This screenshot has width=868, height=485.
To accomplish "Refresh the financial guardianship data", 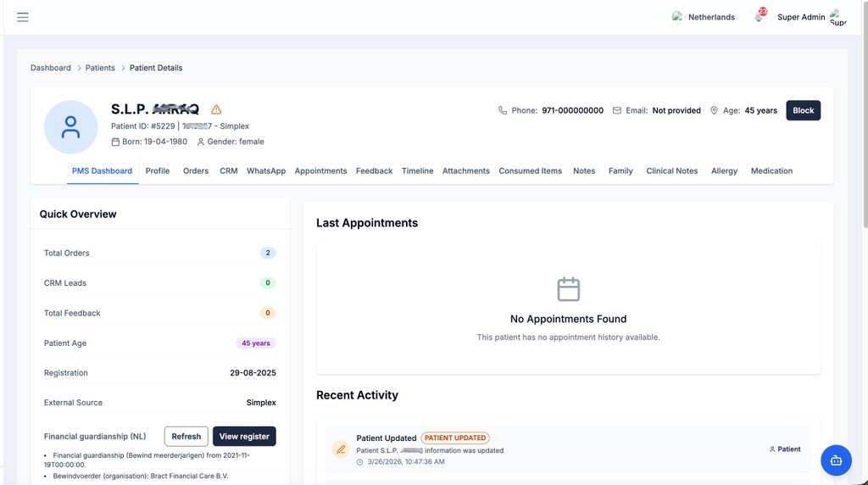I will (x=186, y=437).
